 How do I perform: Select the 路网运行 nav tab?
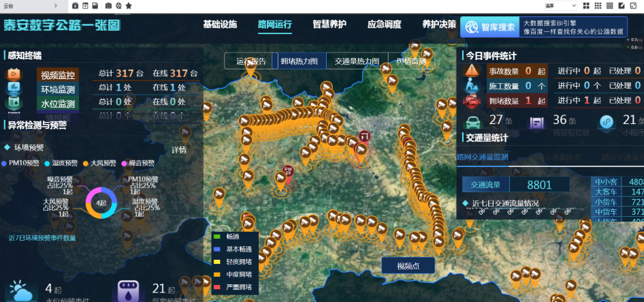click(275, 25)
